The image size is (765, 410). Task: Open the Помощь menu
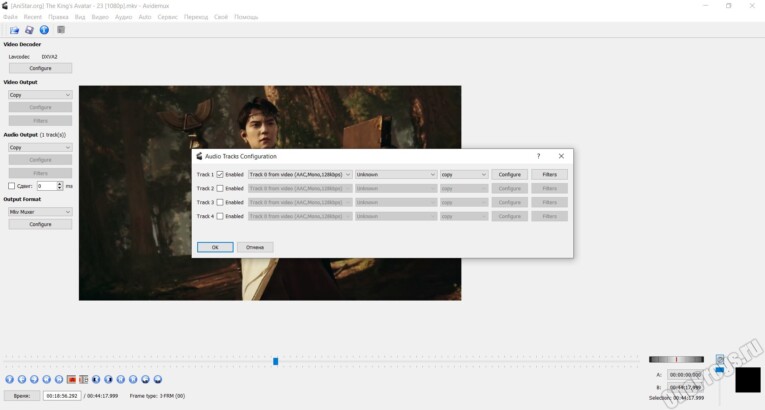coord(246,17)
